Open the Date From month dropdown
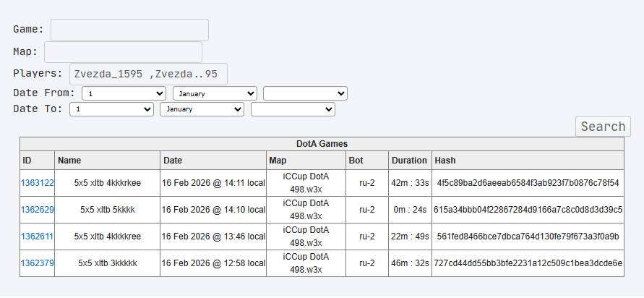Image resolution: width=644 pixels, height=298 pixels. 215,93
